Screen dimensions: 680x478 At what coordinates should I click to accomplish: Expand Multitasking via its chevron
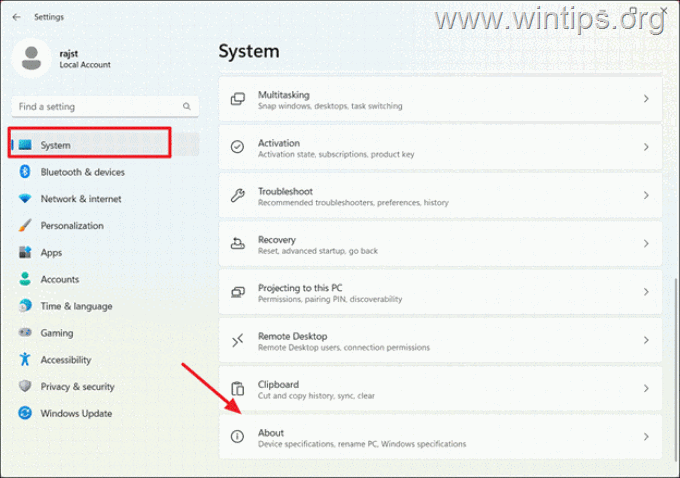coord(646,99)
